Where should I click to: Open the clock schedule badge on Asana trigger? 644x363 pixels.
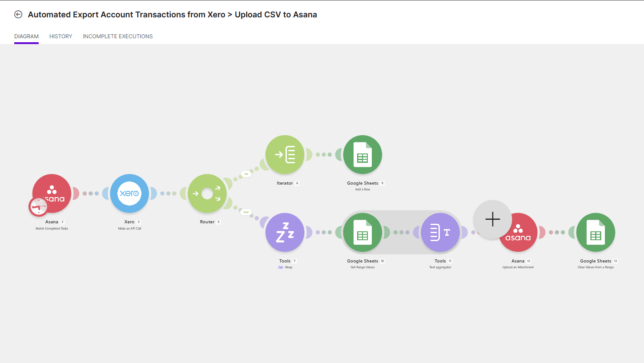[39, 207]
